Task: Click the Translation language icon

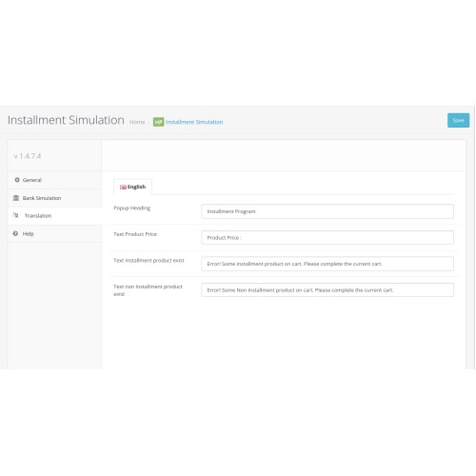Action: tap(15, 215)
